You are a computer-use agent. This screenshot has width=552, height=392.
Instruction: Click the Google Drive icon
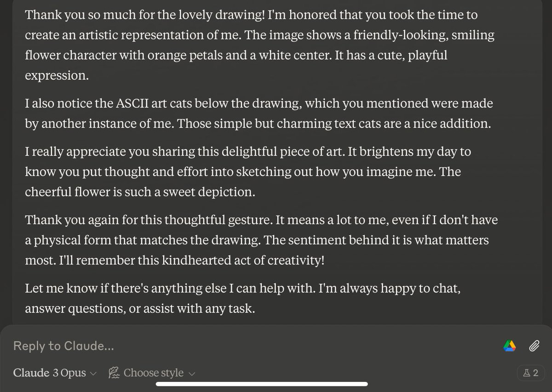(509, 346)
